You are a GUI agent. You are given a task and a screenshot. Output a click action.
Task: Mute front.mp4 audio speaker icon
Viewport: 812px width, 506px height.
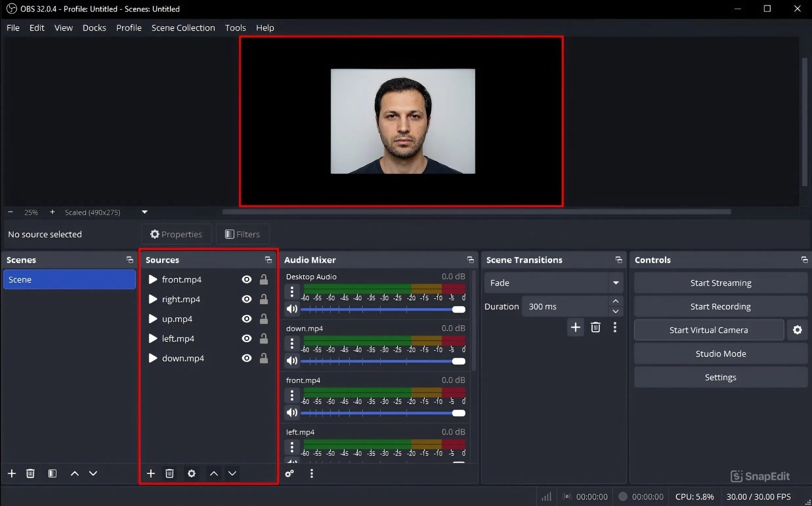tap(292, 412)
